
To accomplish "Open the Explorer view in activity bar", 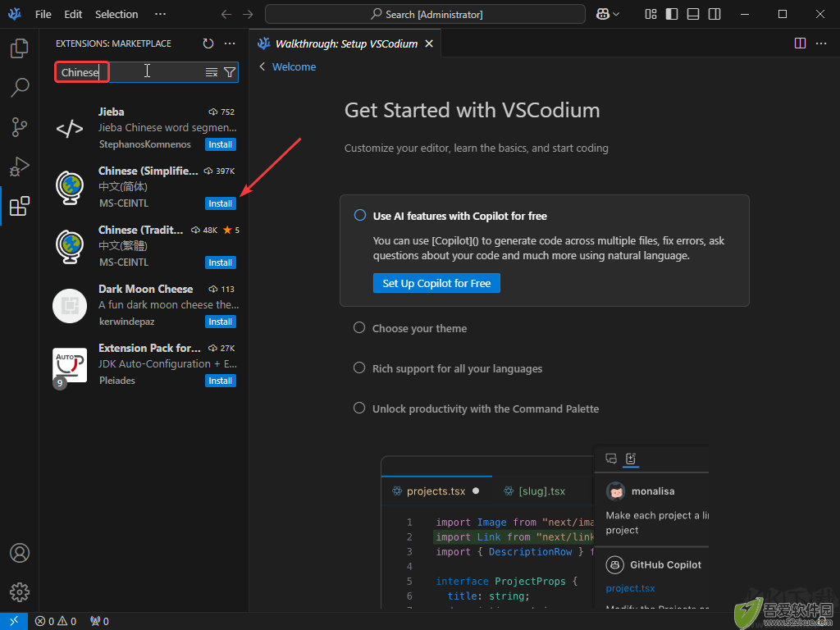I will (20, 48).
